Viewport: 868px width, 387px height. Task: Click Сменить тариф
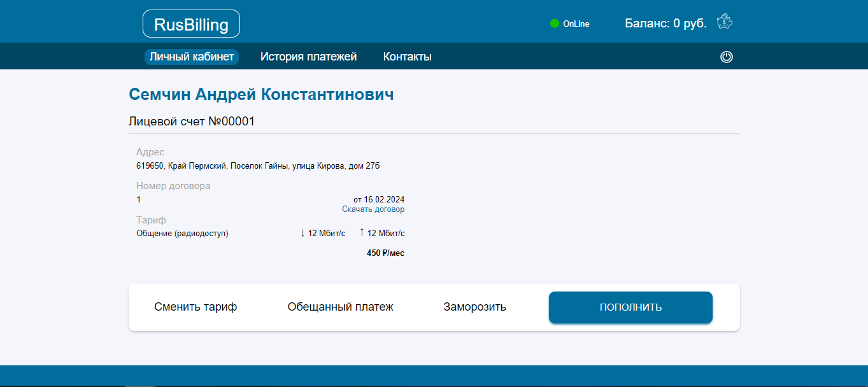coord(196,307)
